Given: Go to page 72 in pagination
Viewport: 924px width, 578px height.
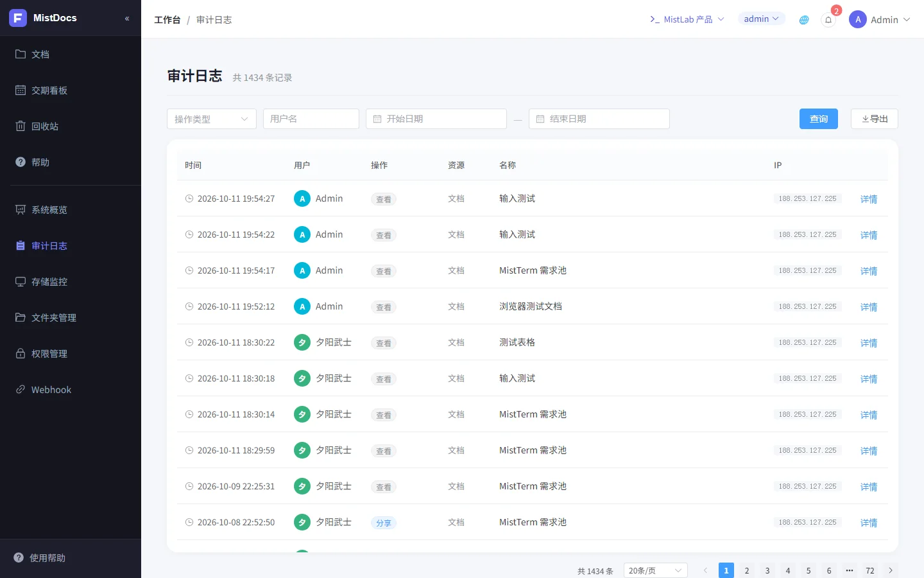Looking at the screenshot, I should click(x=870, y=570).
